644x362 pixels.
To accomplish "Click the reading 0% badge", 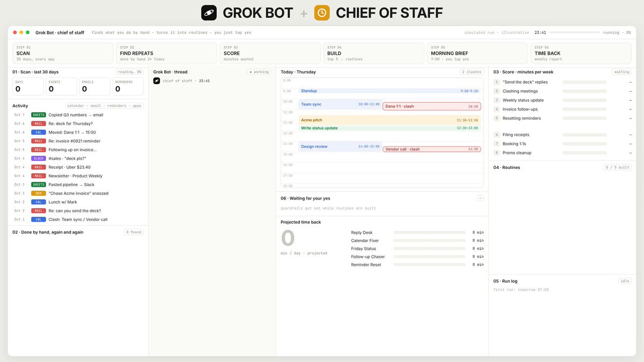I will 130,72.
